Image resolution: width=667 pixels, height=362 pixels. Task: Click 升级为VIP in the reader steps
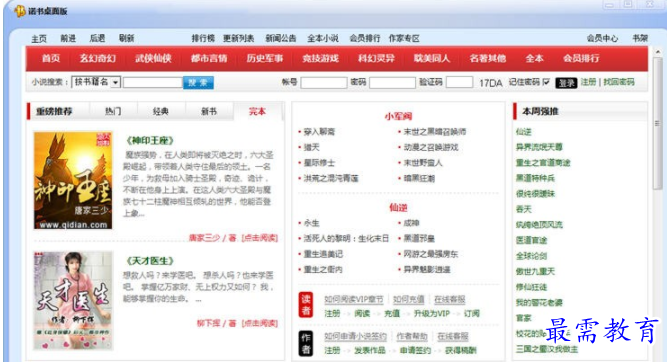pyautogui.click(x=431, y=314)
